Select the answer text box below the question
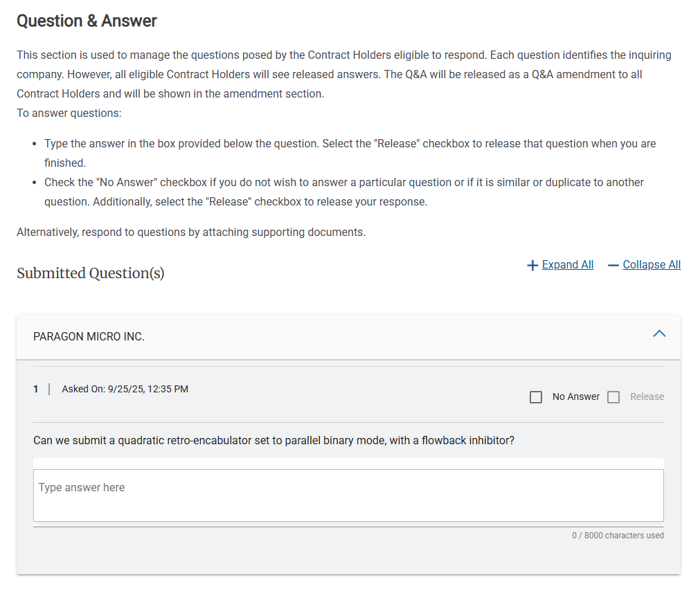Image resolution: width=700 pixels, height=593 pixels. [348, 495]
